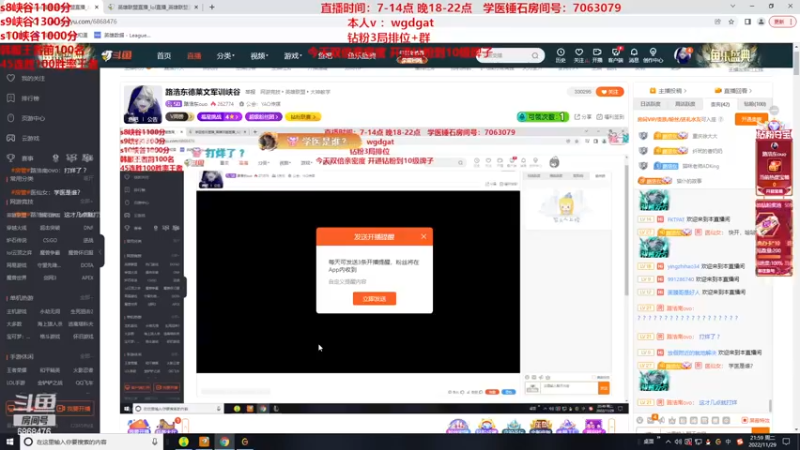Switch to the 日活跃度 tab
Viewport: 800px width, 450px height.
[650, 104]
